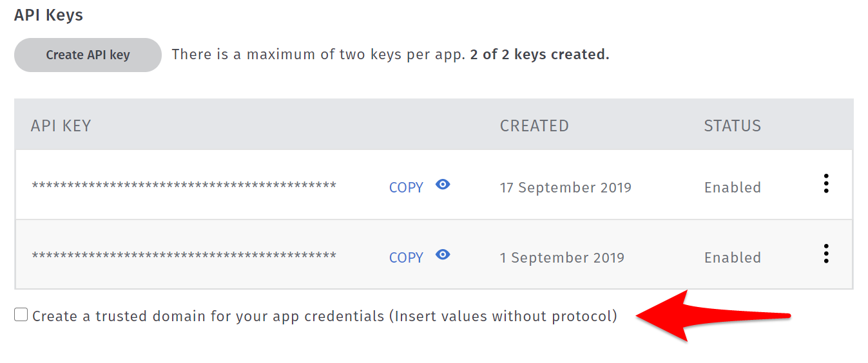Click the CREATED column header
Viewport: 868px width, 363px height.
(x=534, y=126)
